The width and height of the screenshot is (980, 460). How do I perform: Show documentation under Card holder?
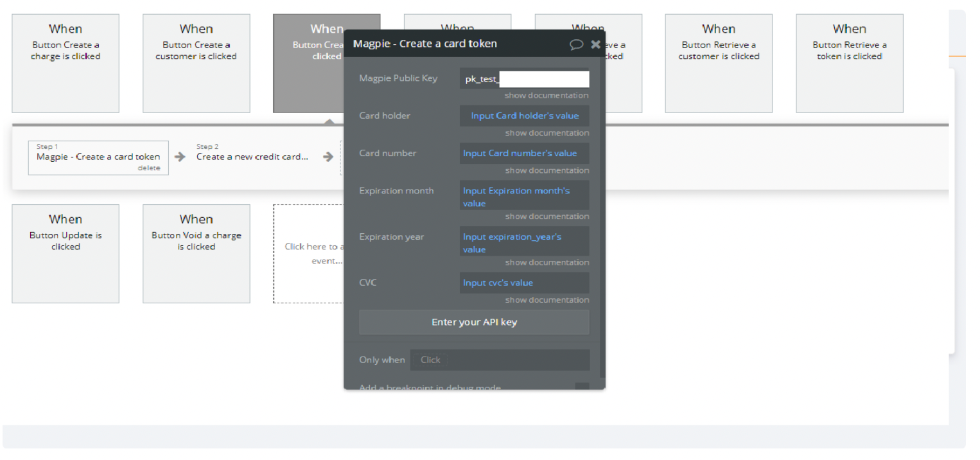[547, 133]
